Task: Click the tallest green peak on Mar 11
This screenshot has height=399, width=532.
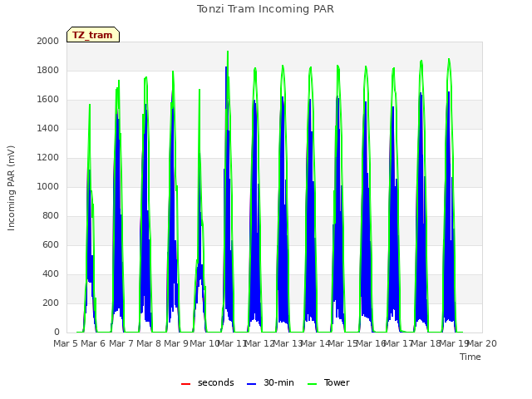Action: 228,52
